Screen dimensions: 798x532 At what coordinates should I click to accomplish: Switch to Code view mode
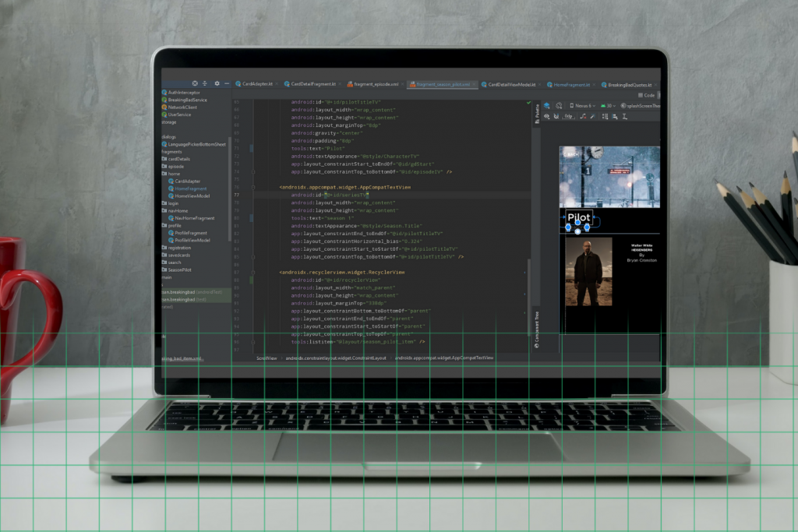[x=648, y=95]
